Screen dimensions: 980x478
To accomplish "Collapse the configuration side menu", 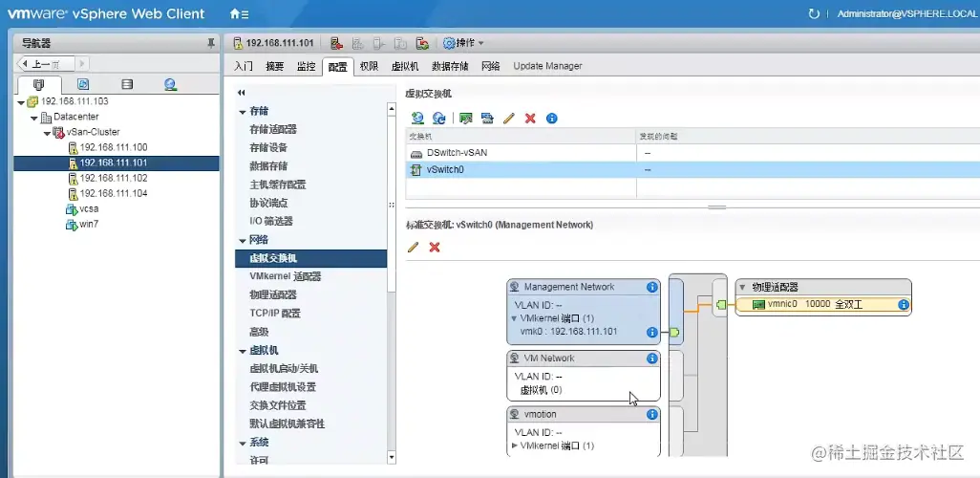I will (x=242, y=93).
